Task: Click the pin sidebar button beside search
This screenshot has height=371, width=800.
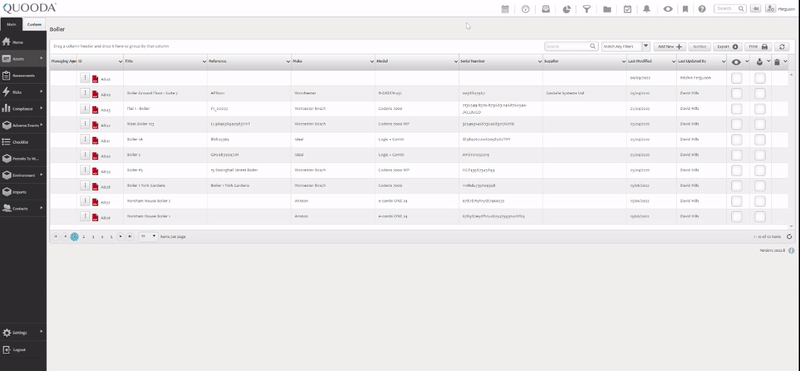Action: [x=756, y=8]
